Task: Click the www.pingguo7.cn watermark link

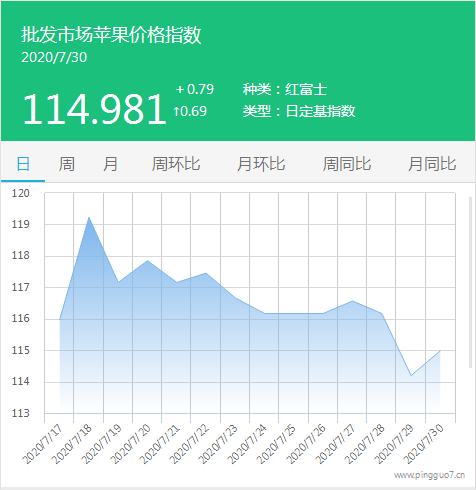Action: point(429,475)
